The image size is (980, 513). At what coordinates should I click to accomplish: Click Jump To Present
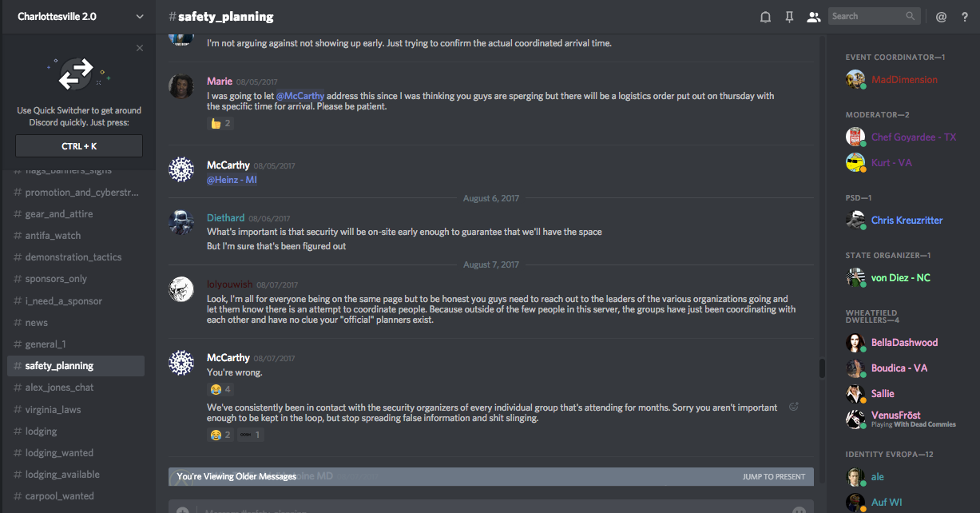[x=773, y=477]
